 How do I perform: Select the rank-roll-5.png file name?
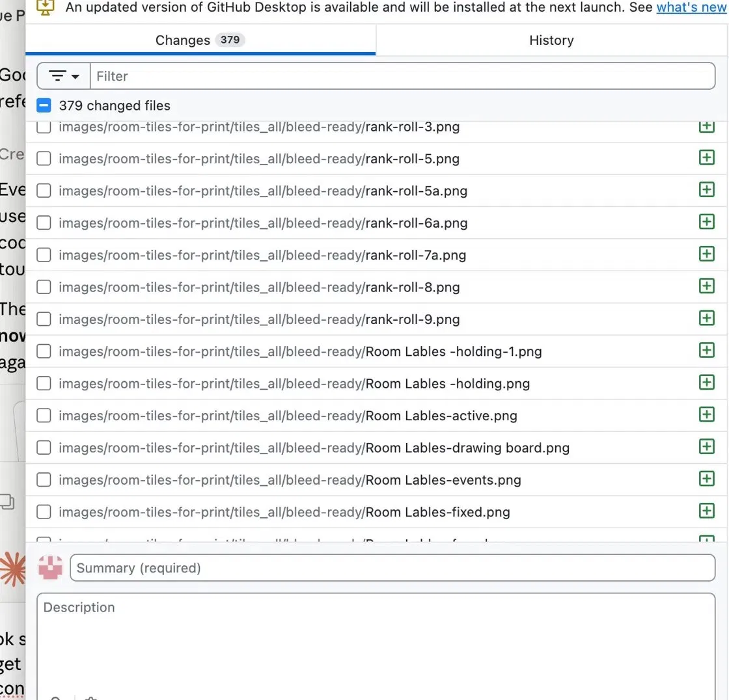coord(413,159)
